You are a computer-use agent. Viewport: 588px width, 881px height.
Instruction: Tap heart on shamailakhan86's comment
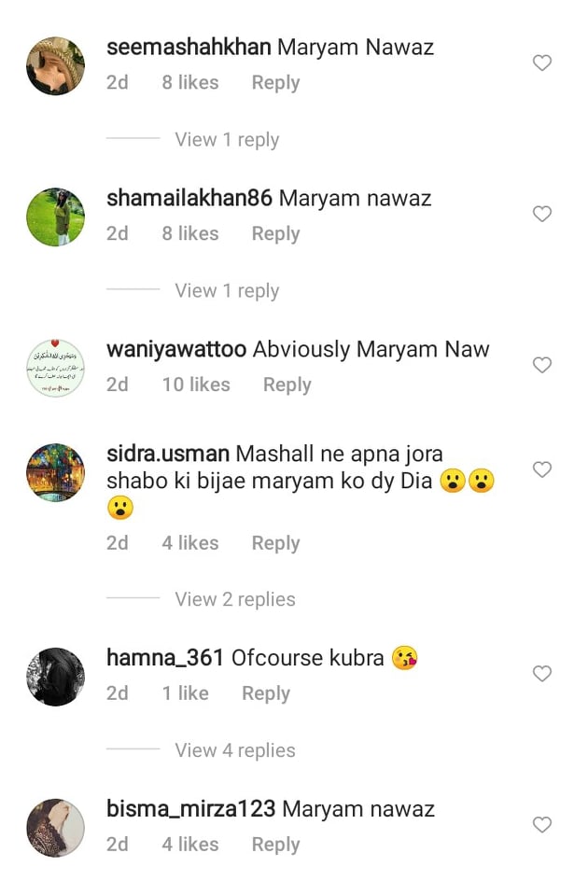(542, 214)
